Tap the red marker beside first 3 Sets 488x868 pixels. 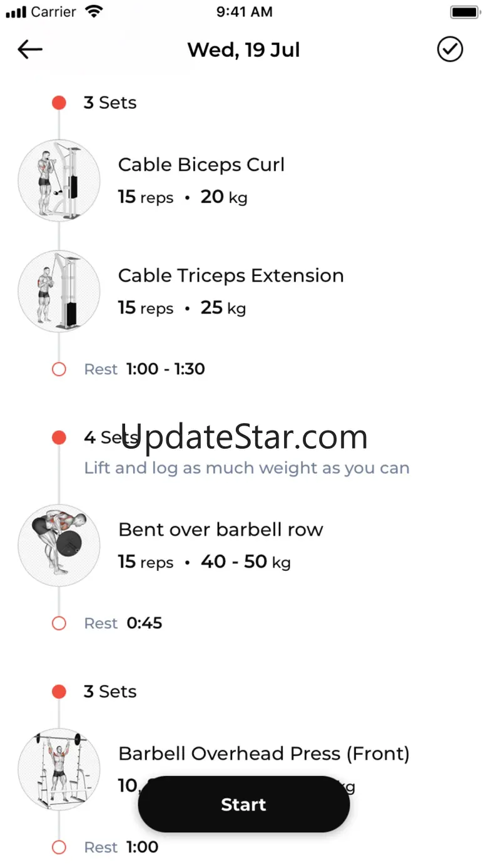click(59, 103)
